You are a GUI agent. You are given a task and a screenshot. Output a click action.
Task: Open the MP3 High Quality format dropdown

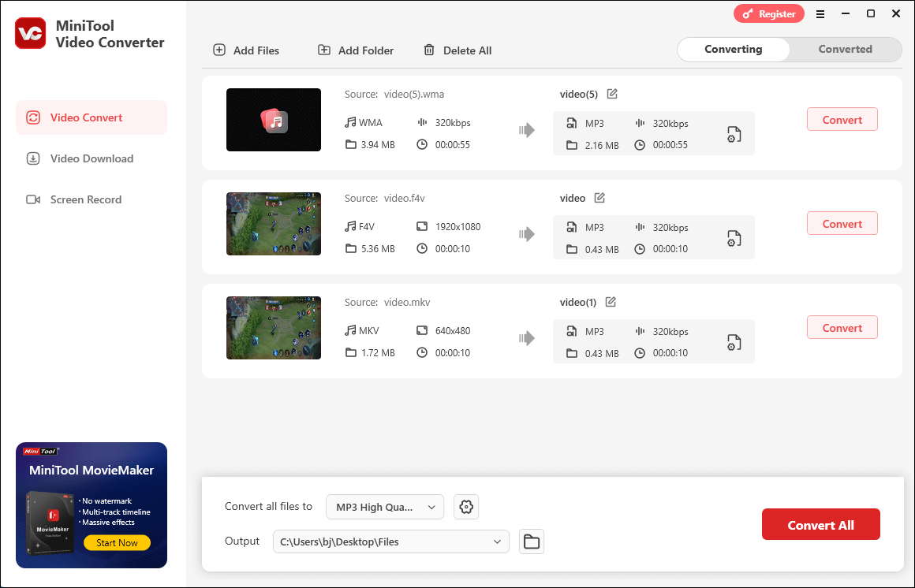[x=385, y=507]
